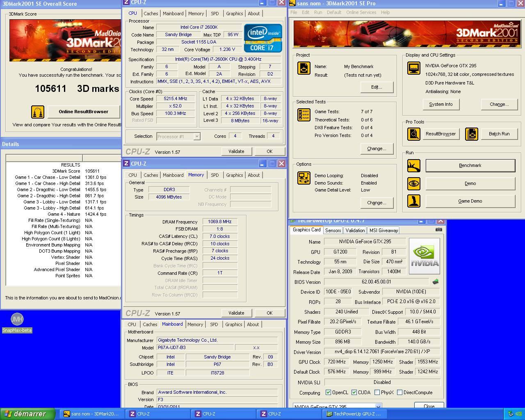This screenshot has height=420, width=525.
Task: Click the Display and CPU Settings monitor icon
Action: [413, 68]
